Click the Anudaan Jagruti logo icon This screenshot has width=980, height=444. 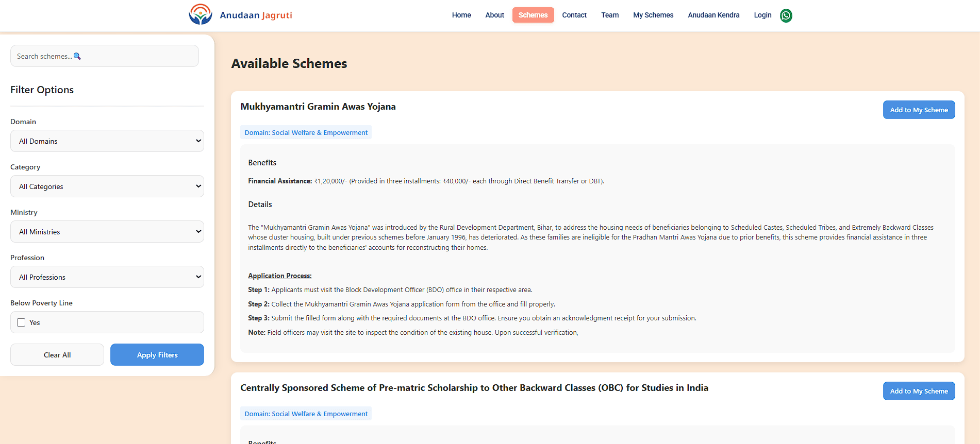coord(200,14)
